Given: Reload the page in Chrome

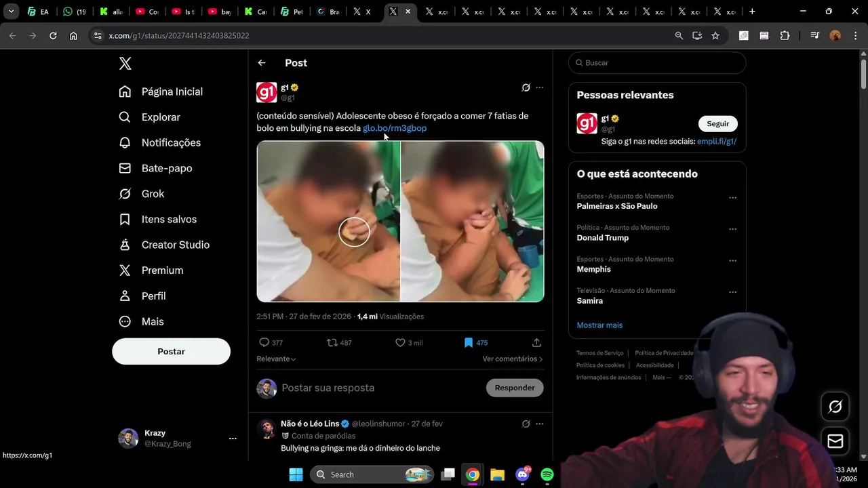Looking at the screenshot, I should click(53, 36).
